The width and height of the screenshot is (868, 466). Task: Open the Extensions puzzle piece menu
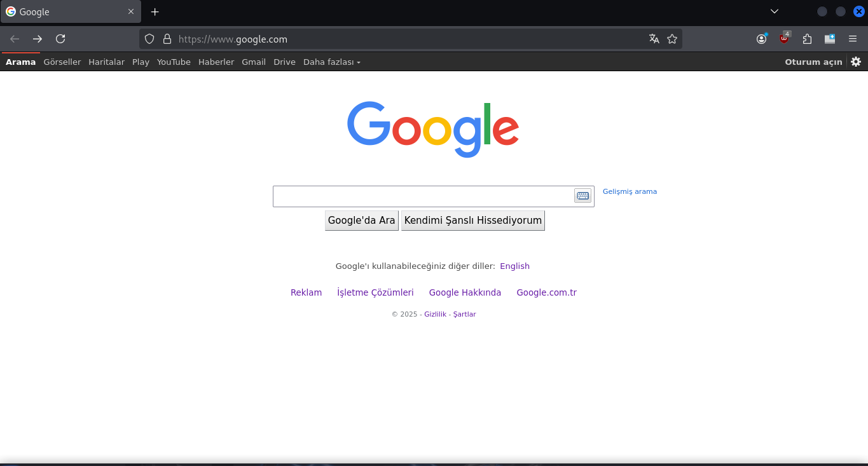808,39
